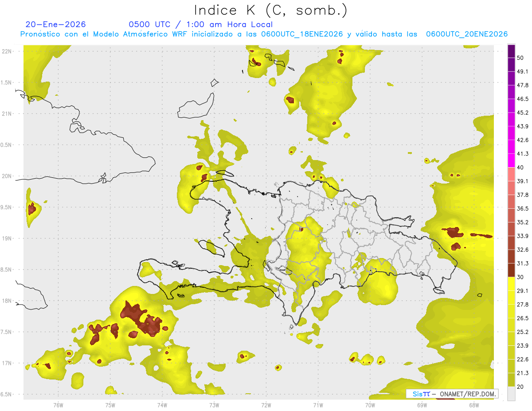Select the '20N' latitude label
The width and height of the screenshot is (532, 411).
point(7,176)
